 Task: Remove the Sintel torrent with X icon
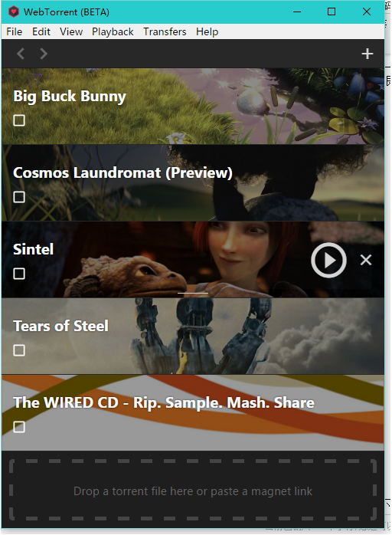tap(366, 260)
